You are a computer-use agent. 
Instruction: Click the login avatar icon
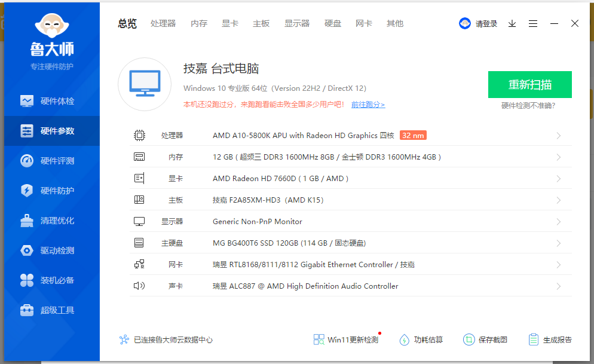(x=465, y=23)
